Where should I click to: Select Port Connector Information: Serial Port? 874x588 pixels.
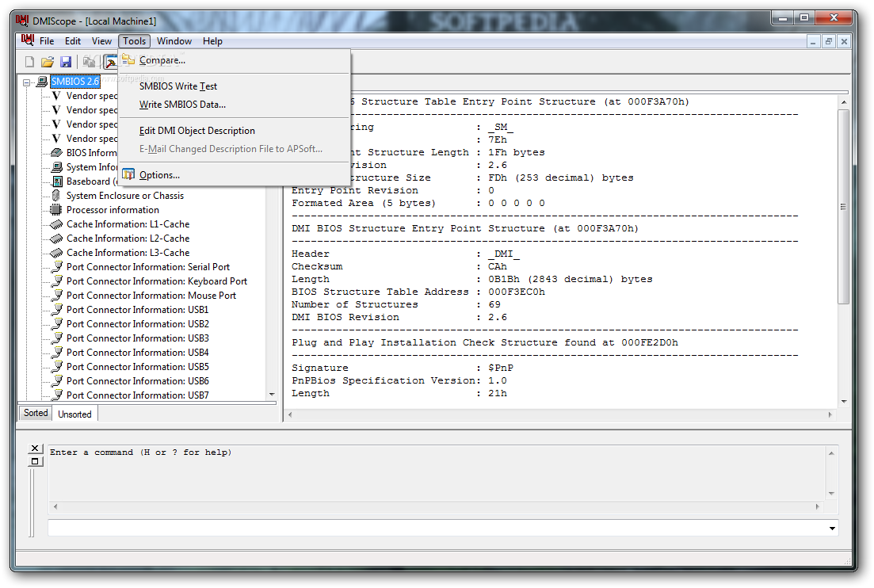(x=147, y=267)
